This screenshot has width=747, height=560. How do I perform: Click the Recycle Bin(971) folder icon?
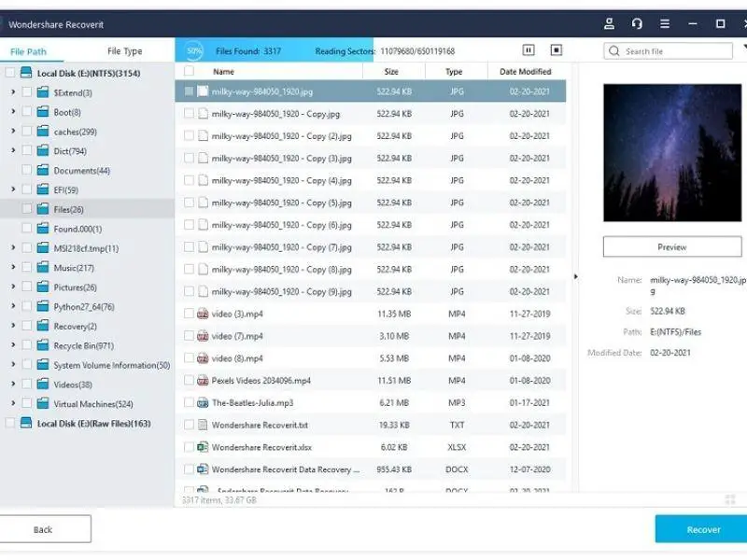43,345
